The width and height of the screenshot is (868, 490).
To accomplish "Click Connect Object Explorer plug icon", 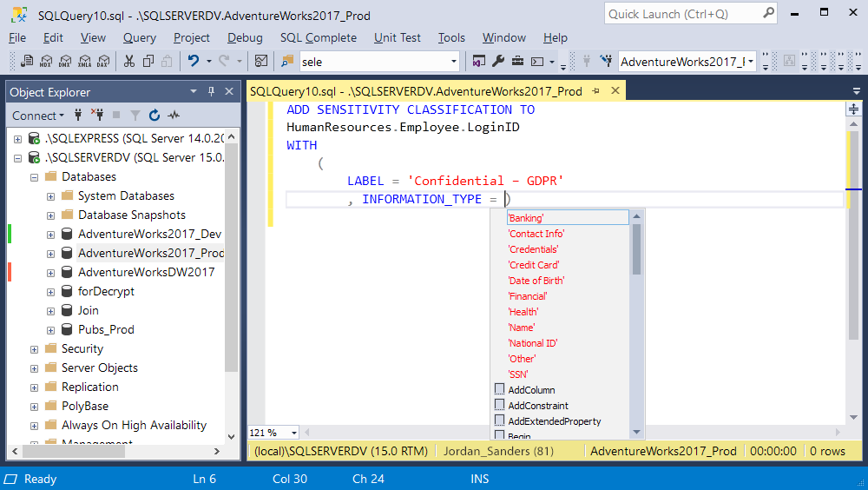I will [78, 115].
